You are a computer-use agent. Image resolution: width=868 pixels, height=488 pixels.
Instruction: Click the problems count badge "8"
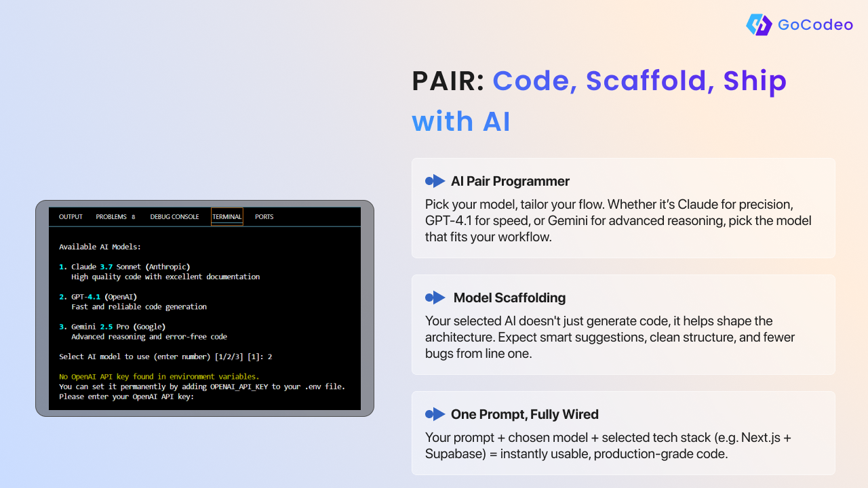click(x=133, y=217)
